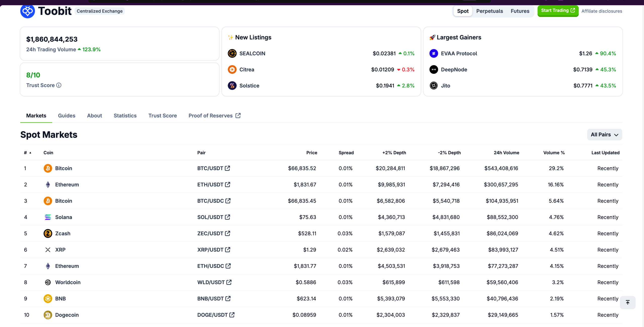Screen dimensions: 644x327
Task: Open ZEC/USDT external link icon
Action: point(228,233)
